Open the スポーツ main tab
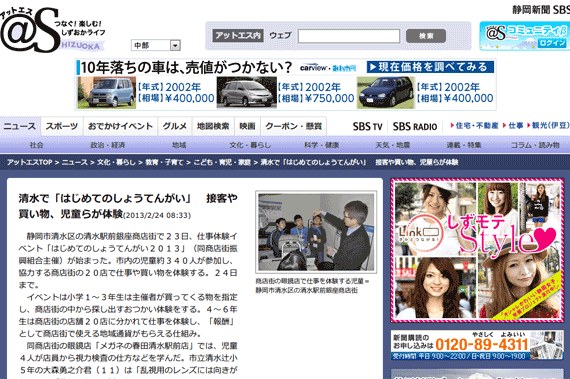The width and height of the screenshot is (570, 379). click(62, 126)
